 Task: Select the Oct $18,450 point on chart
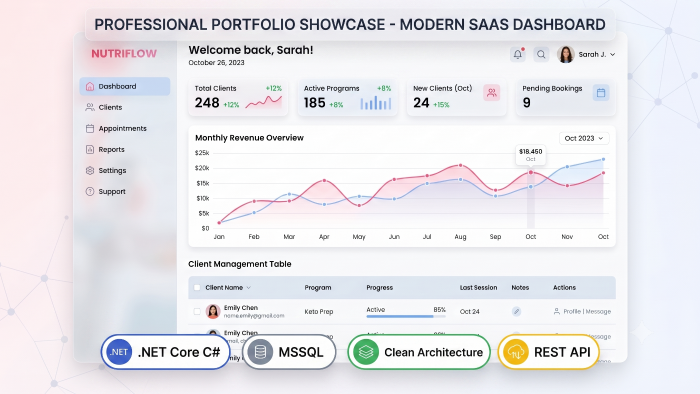point(531,172)
